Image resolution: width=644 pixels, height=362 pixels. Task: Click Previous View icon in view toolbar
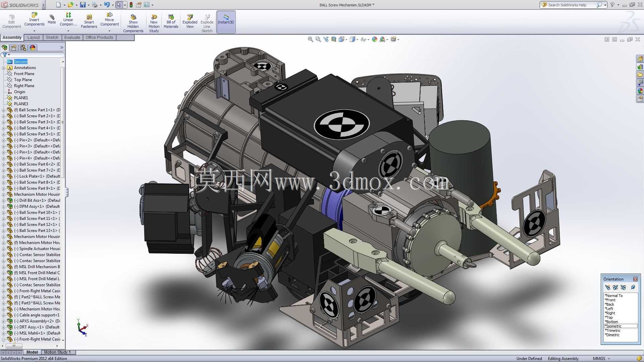point(326,39)
